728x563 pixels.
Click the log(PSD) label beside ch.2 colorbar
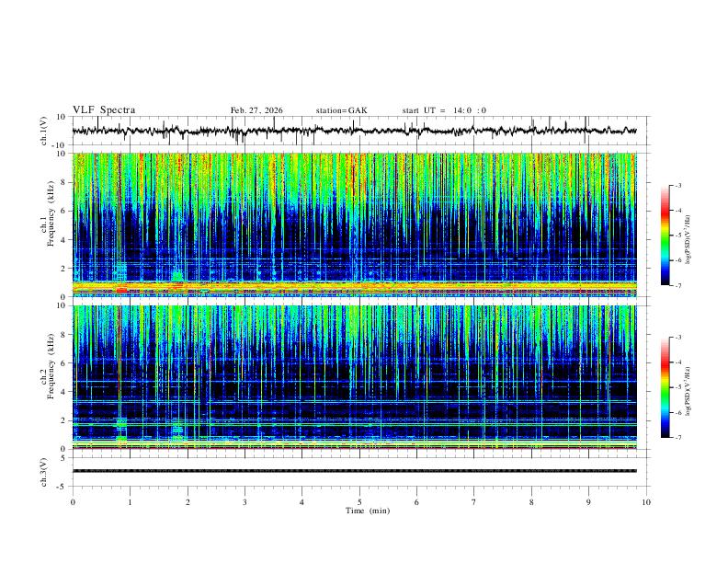tap(688, 392)
